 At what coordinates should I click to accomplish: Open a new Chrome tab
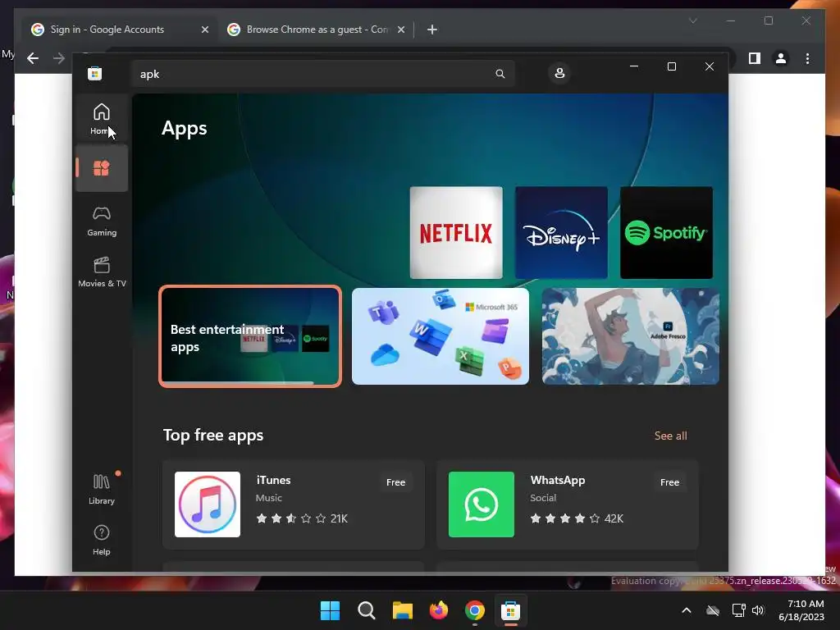pos(431,30)
